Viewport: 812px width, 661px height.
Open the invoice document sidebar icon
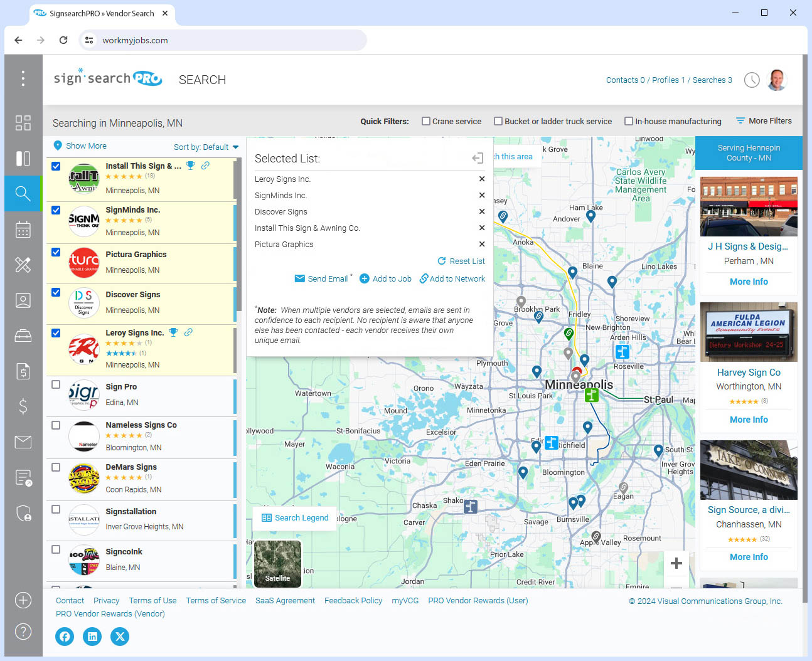pyautogui.click(x=23, y=371)
